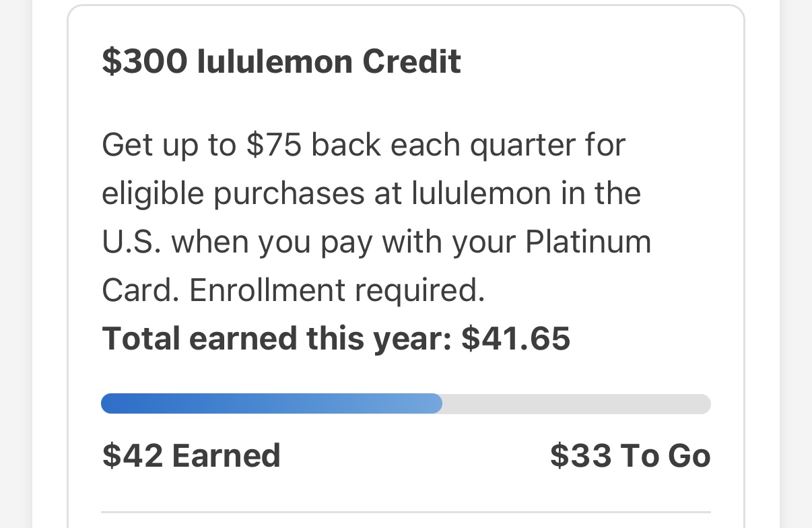Click the "$75" amount in the description
The height and width of the screenshot is (528, 812).
coord(273,145)
